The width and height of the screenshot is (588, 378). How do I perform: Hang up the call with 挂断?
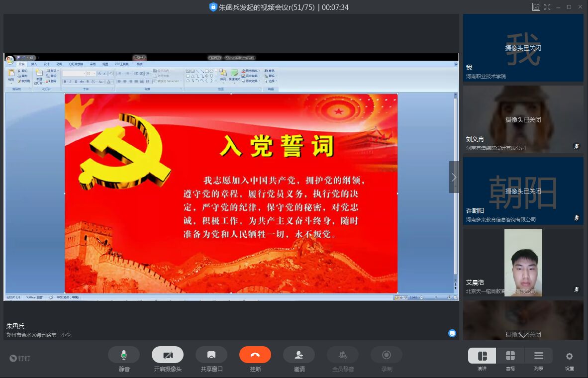[255, 355]
